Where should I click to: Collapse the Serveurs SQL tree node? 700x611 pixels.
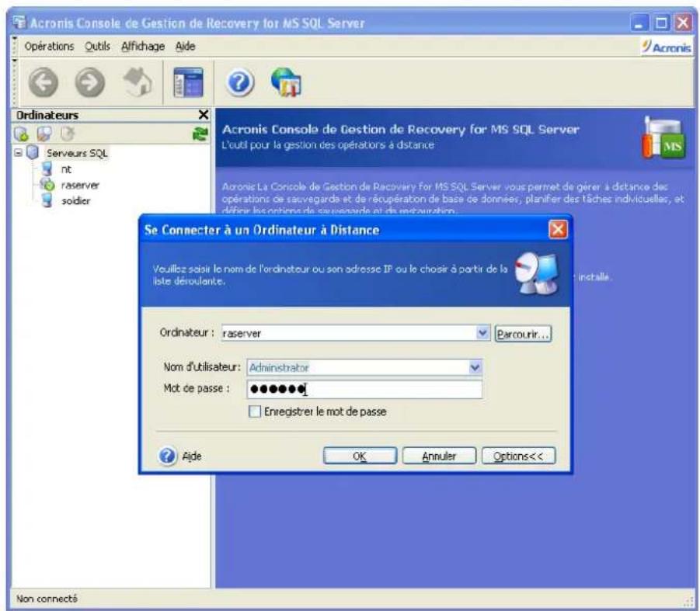tap(18, 152)
